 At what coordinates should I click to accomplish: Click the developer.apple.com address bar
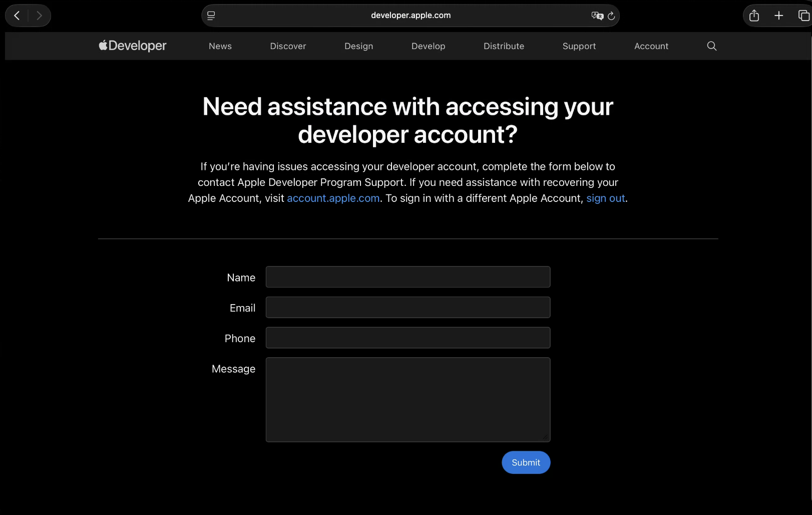pos(410,16)
